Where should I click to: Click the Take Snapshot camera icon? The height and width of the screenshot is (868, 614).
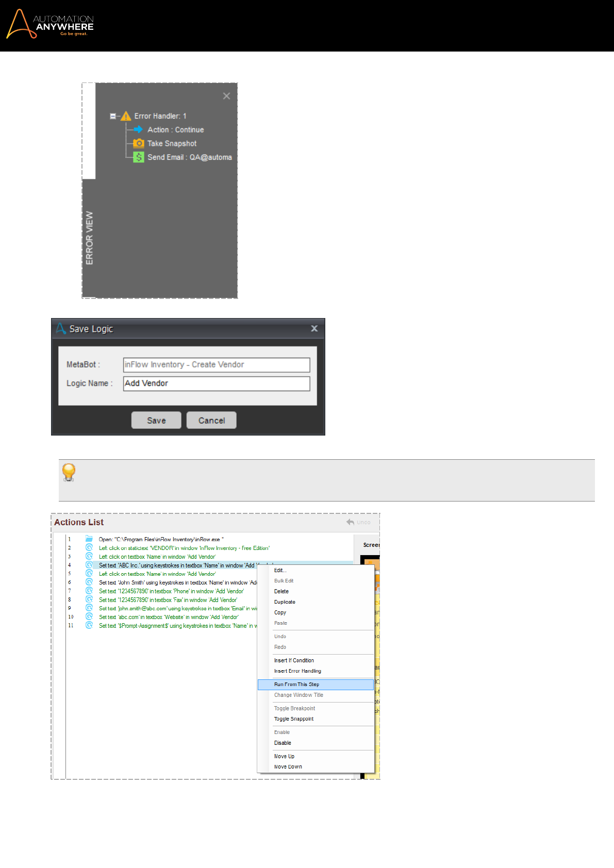139,143
